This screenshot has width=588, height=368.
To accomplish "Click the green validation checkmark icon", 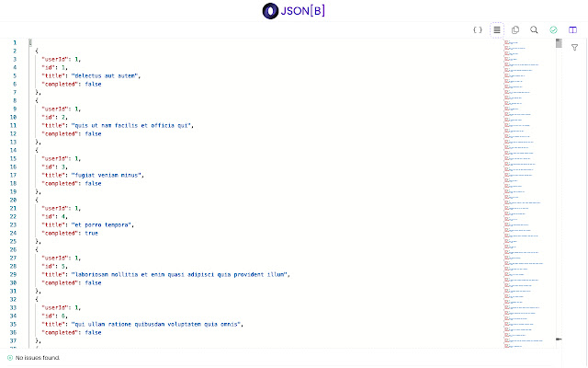I will [553, 29].
